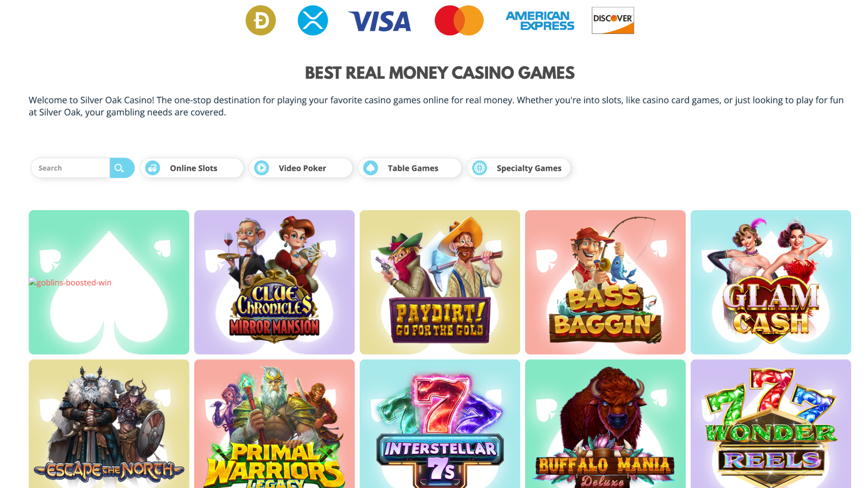
Task: Click the XRP Ripple payment icon
Action: tap(313, 21)
